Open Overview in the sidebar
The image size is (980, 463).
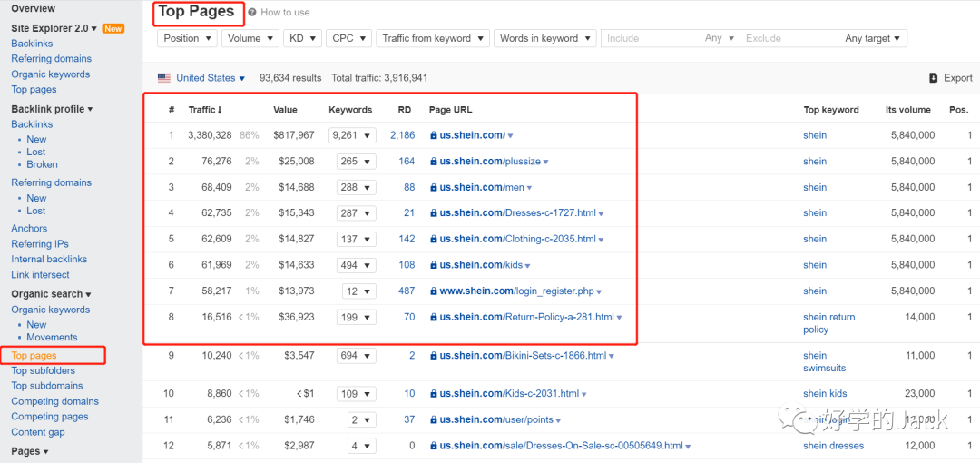34,9
